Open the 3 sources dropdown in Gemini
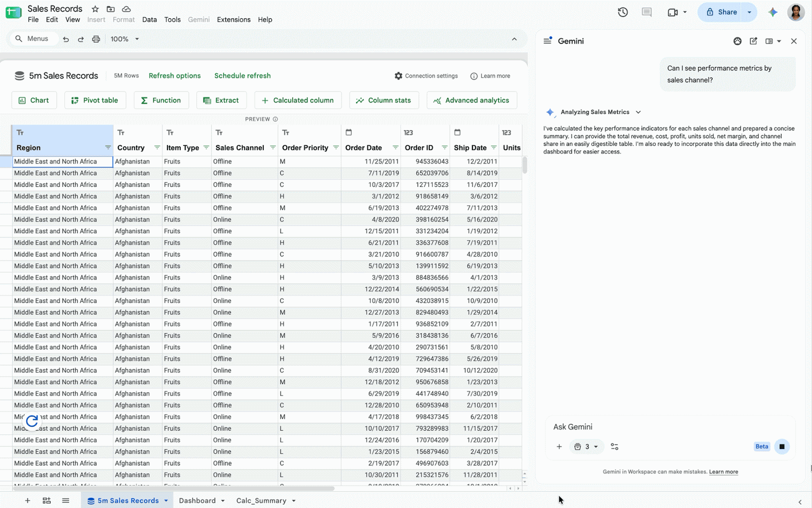This screenshot has width=812, height=508. pos(586,447)
